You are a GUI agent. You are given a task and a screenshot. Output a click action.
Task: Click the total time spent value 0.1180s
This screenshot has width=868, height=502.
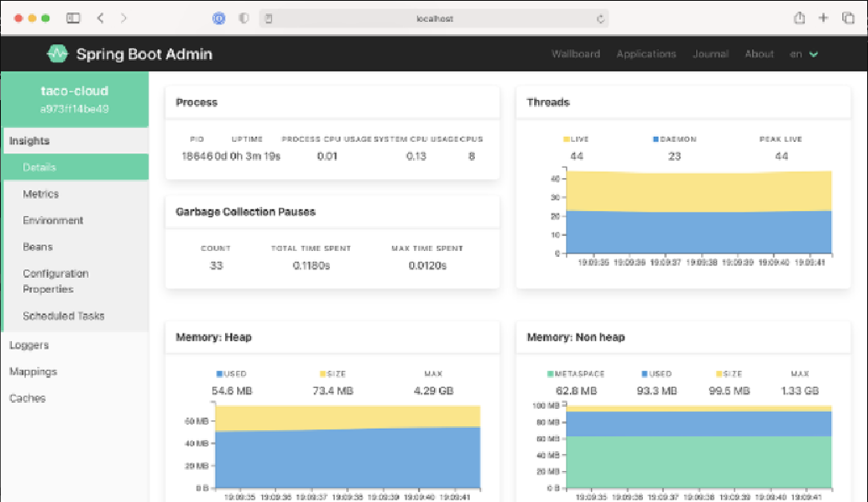click(x=311, y=266)
